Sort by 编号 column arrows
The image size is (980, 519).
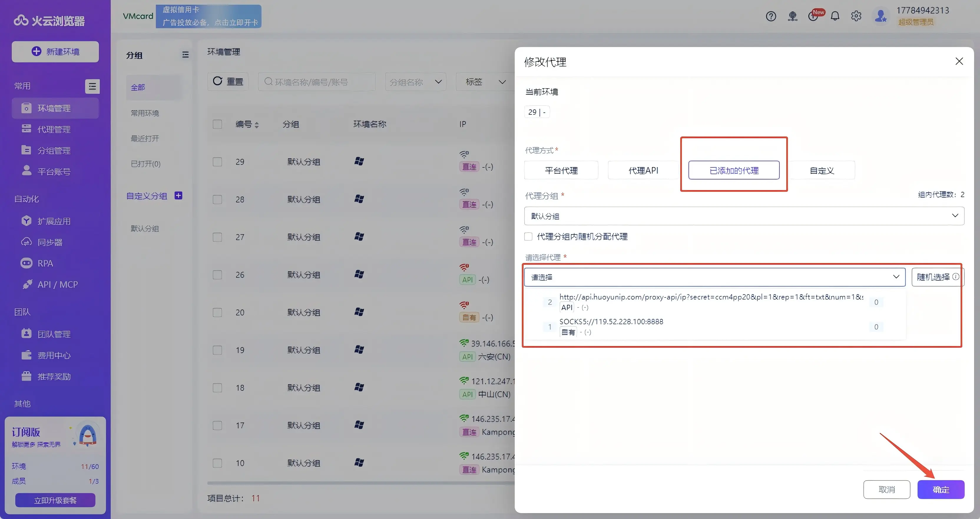pyautogui.click(x=257, y=125)
